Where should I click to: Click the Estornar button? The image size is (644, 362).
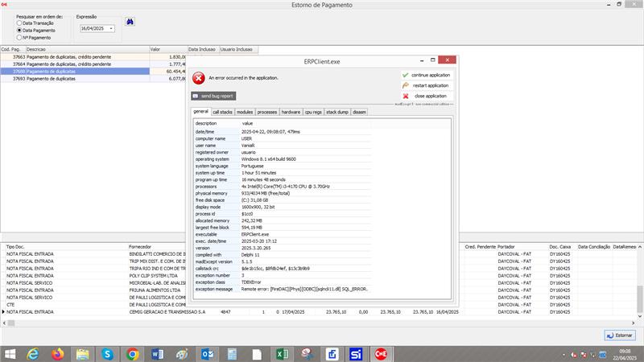coord(618,335)
